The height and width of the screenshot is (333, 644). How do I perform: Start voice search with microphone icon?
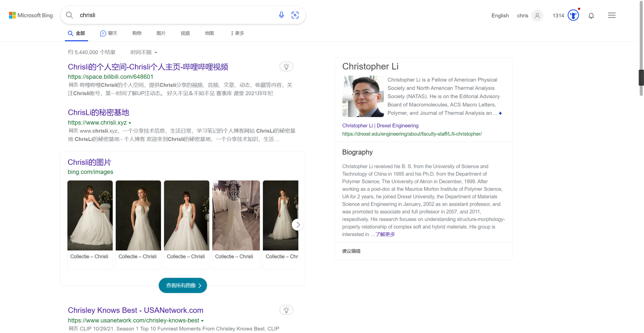(281, 15)
